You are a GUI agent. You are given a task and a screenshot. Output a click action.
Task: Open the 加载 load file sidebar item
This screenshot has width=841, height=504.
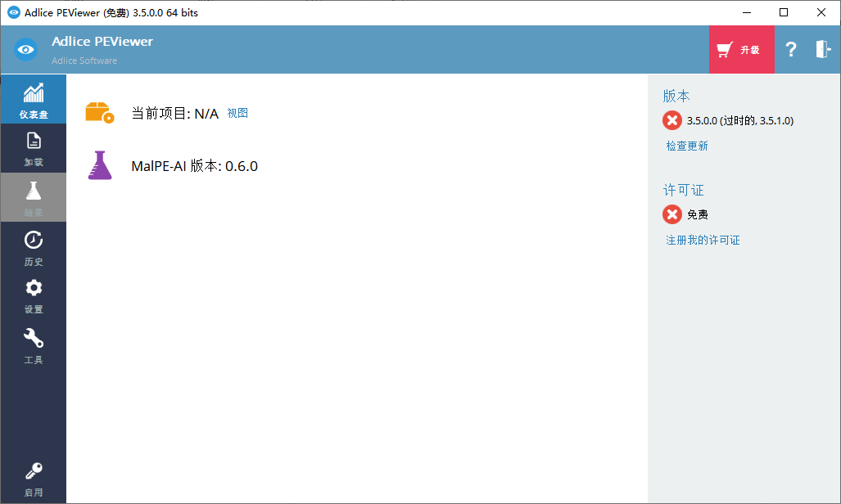click(34, 149)
